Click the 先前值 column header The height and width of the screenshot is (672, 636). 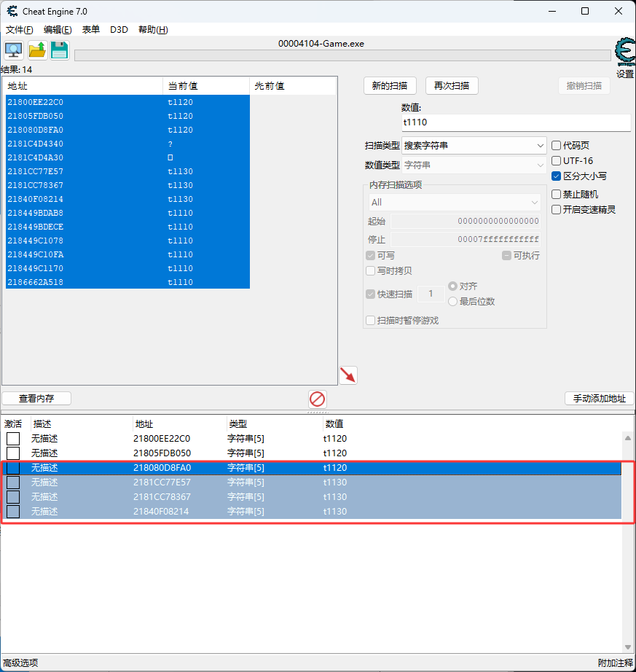click(293, 86)
